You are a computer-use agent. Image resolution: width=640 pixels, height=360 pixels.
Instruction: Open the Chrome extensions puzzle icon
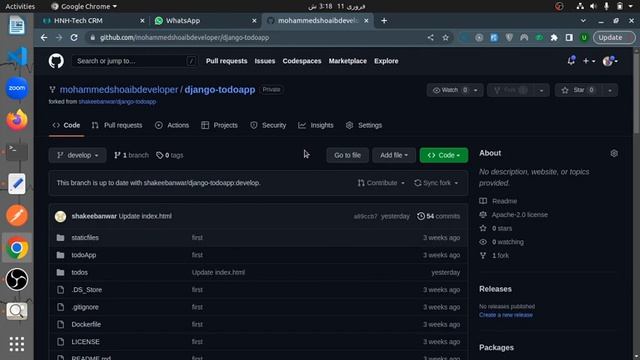pyautogui.click(x=554, y=38)
